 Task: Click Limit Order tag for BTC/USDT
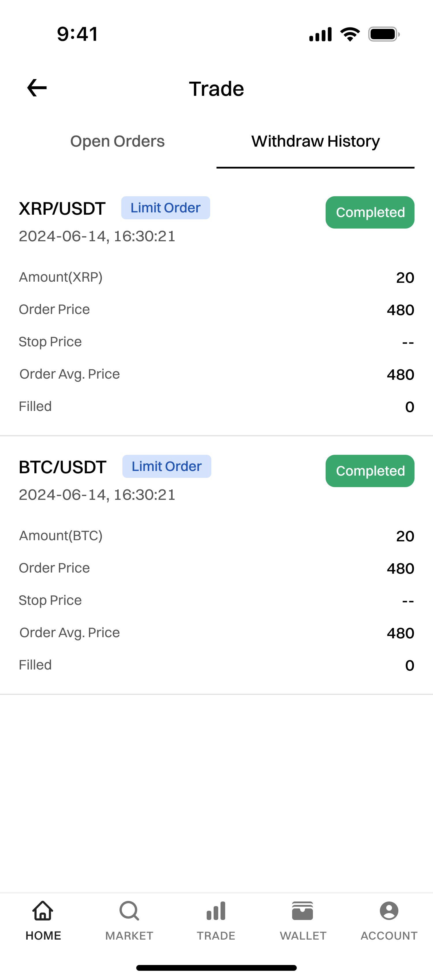tap(167, 466)
